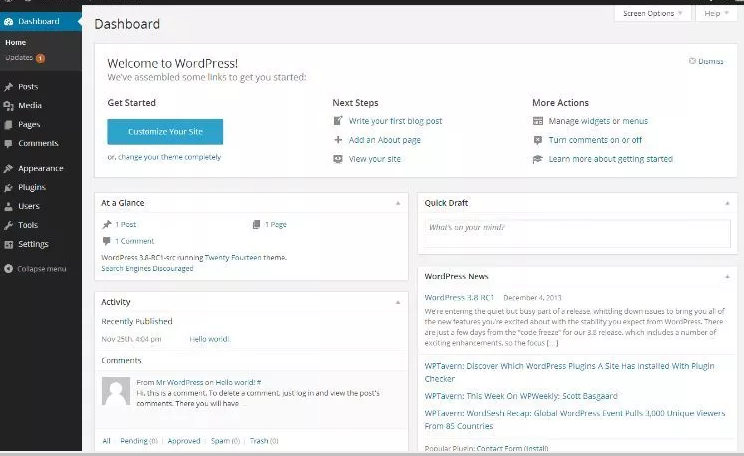Screen dimensions: 744x456
Task: Click the pages icon next to 1 Page
Action: coord(256,224)
